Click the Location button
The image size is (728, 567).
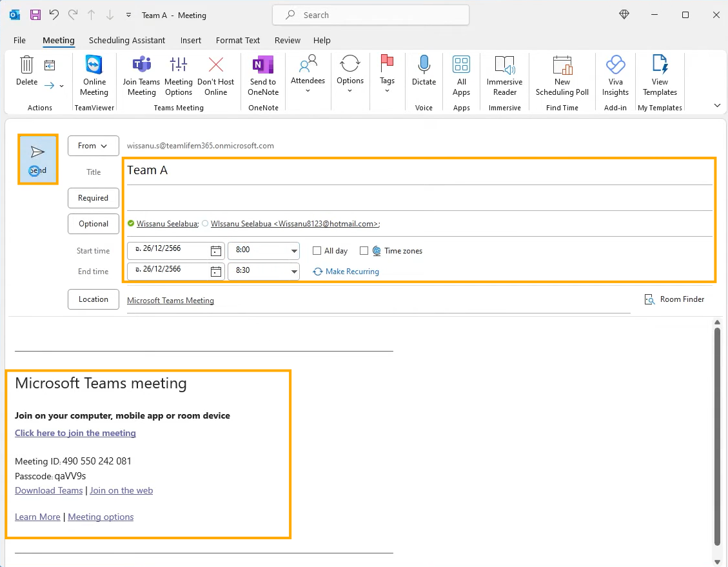(x=93, y=299)
